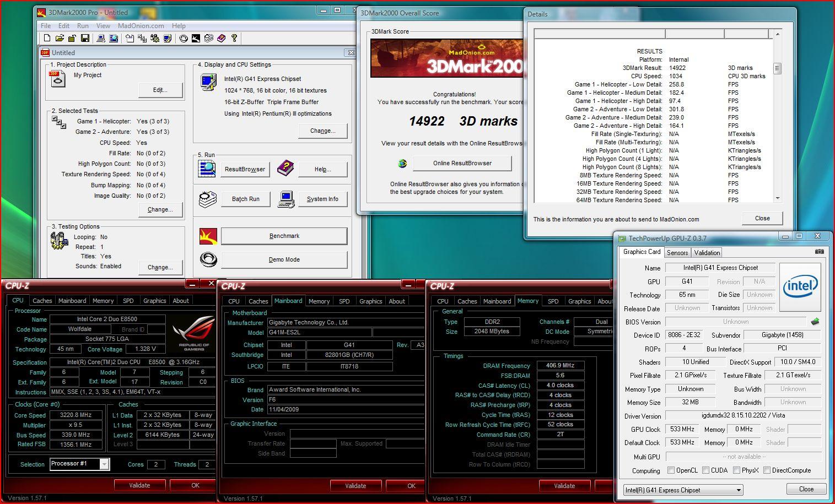Click the System Info button
The image size is (835, 504).
[323, 199]
